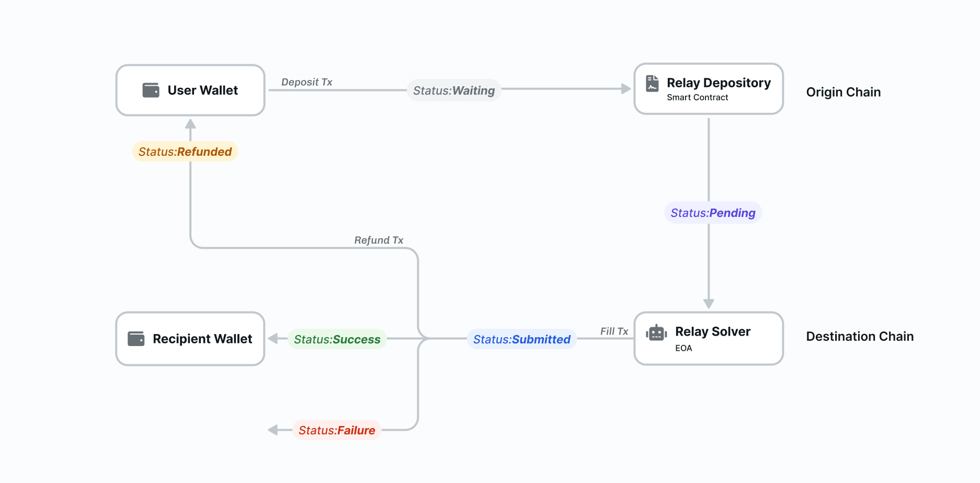This screenshot has height=483, width=980.
Task: Select the arrowhead pointing into Relay Depository
Action: pos(626,89)
